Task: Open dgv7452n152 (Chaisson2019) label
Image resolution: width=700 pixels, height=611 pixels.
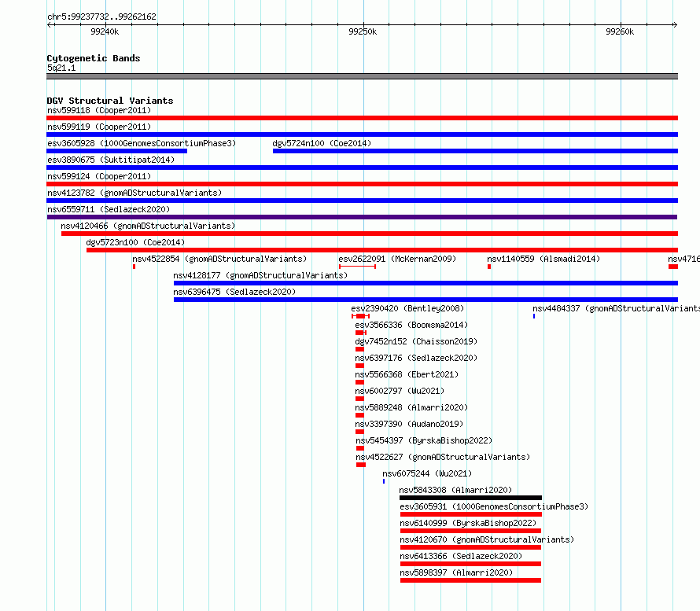Action: (x=416, y=341)
